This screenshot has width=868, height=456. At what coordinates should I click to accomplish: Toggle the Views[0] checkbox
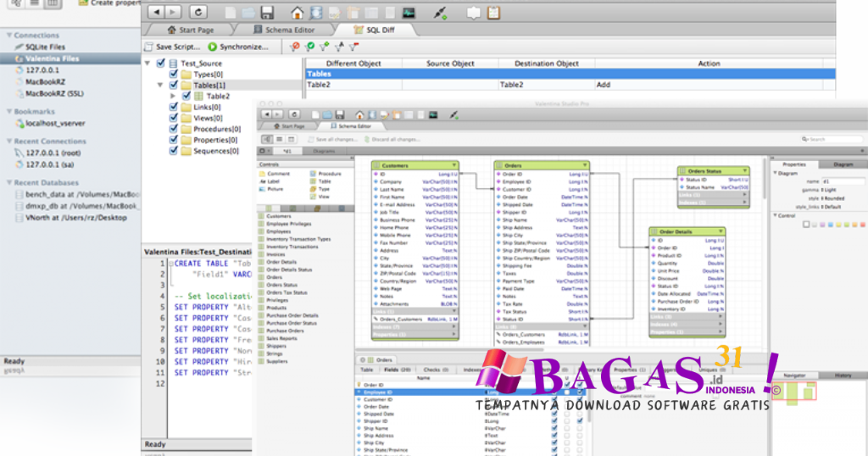pyautogui.click(x=173, y=118)
